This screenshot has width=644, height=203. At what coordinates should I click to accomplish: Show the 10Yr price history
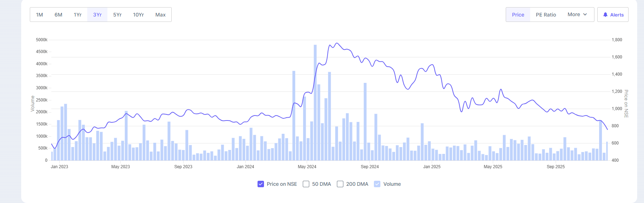tap(138, 15)
